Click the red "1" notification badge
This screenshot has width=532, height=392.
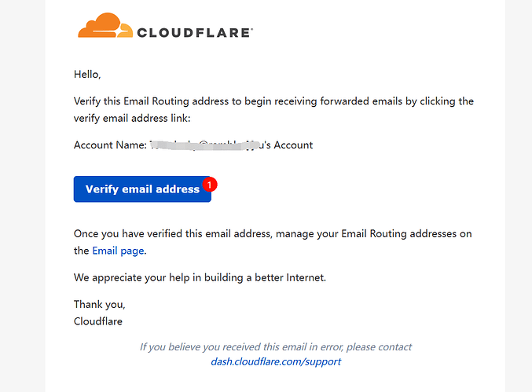coord(210,185)
